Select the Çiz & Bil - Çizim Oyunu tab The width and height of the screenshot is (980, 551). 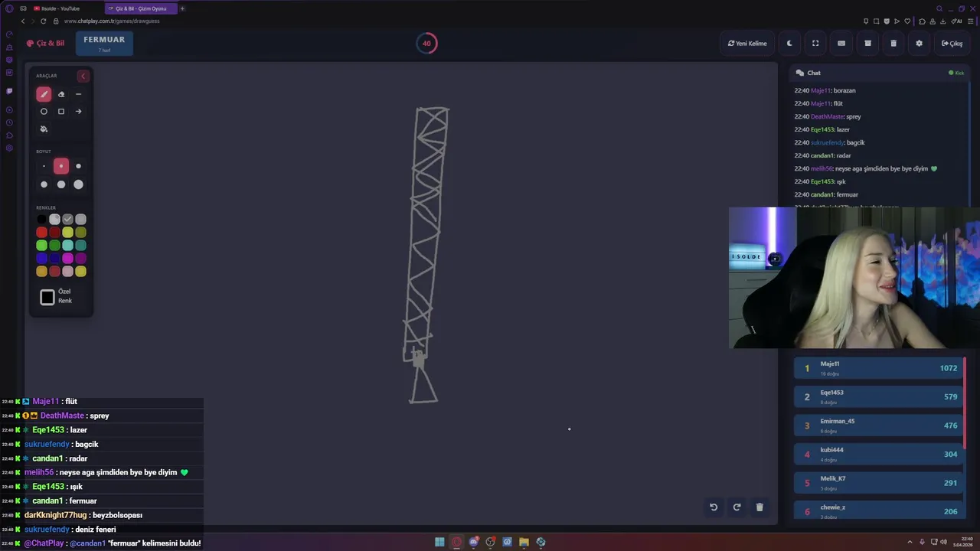coord(142,8)
